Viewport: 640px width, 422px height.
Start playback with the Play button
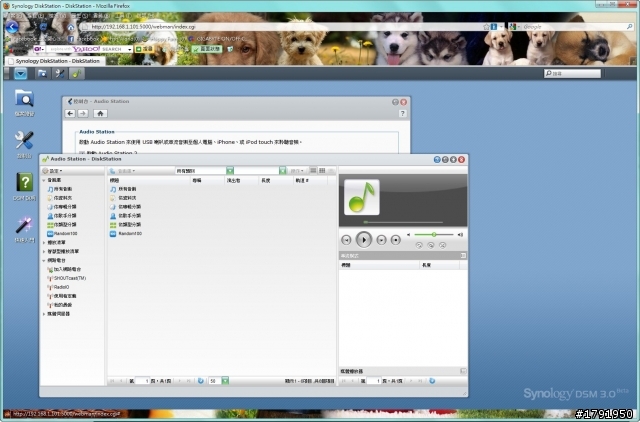[364, 240]
